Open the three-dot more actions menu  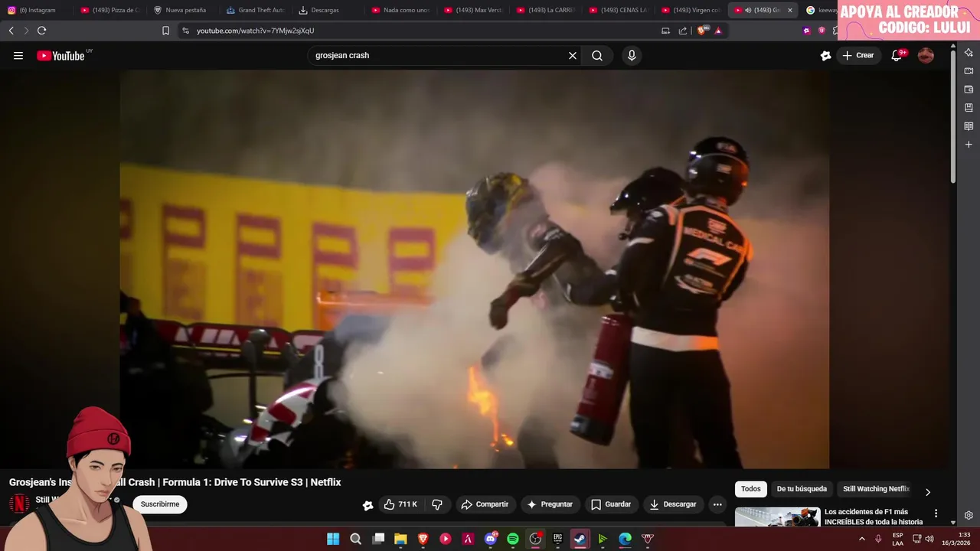717,504
